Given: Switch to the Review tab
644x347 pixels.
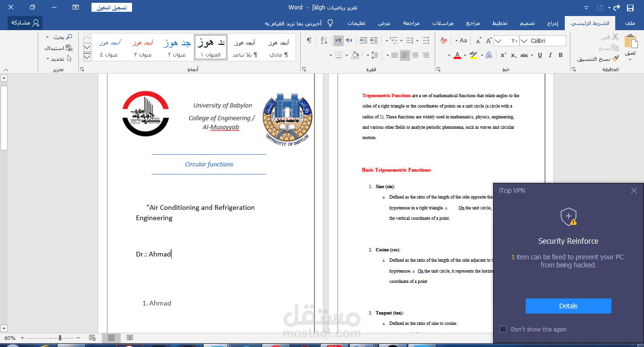Looking at the screenshot, I should pos(411,23).
